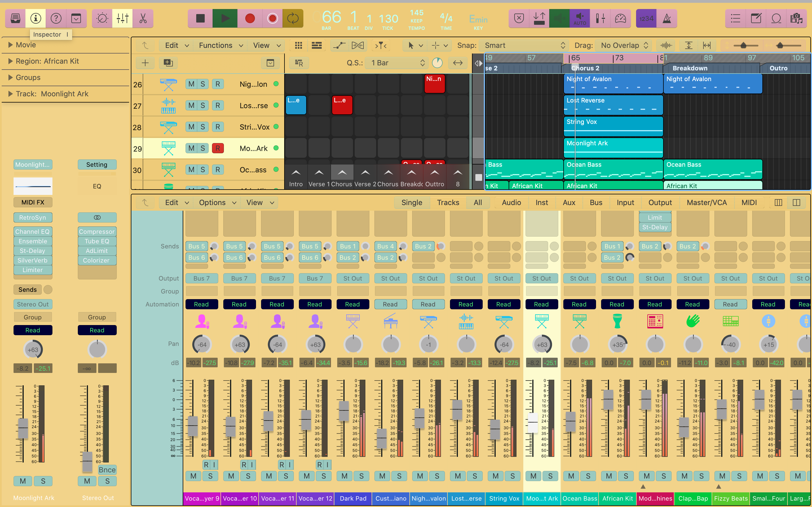Click the Read automation button for Dark Pad
The image size is (812, 507).
[x=352, y=304]
